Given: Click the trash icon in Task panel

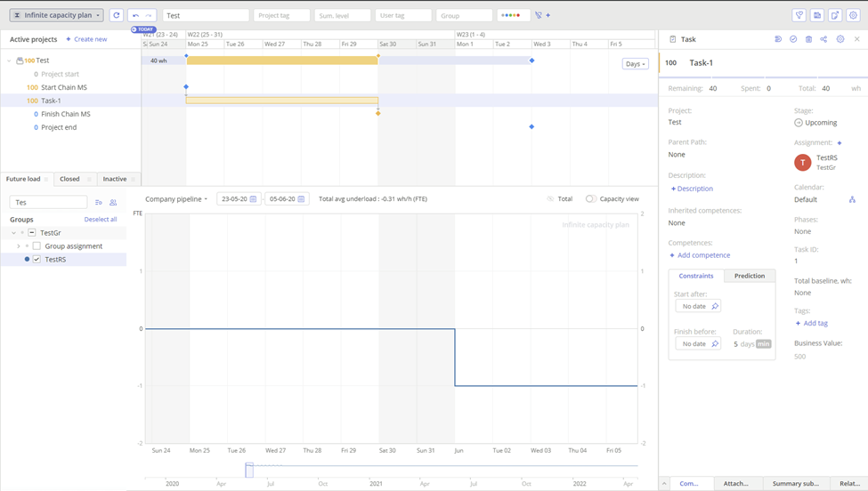Looking at the screenshot, I should [x=808, y=39].
